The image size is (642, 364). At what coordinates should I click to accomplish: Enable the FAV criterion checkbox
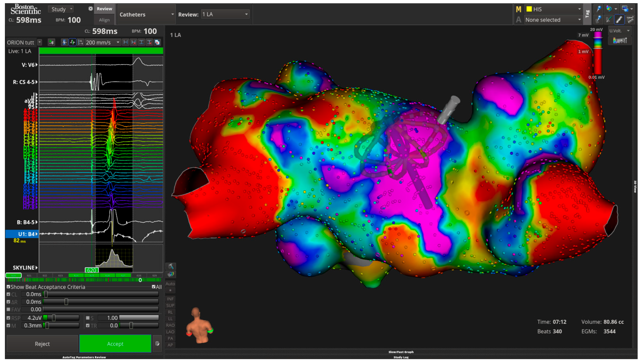tap(9, 309)
